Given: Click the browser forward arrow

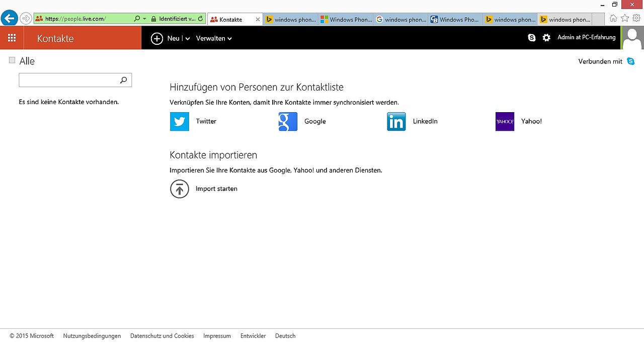Looking at the screenshot, I should pos(26,19).
